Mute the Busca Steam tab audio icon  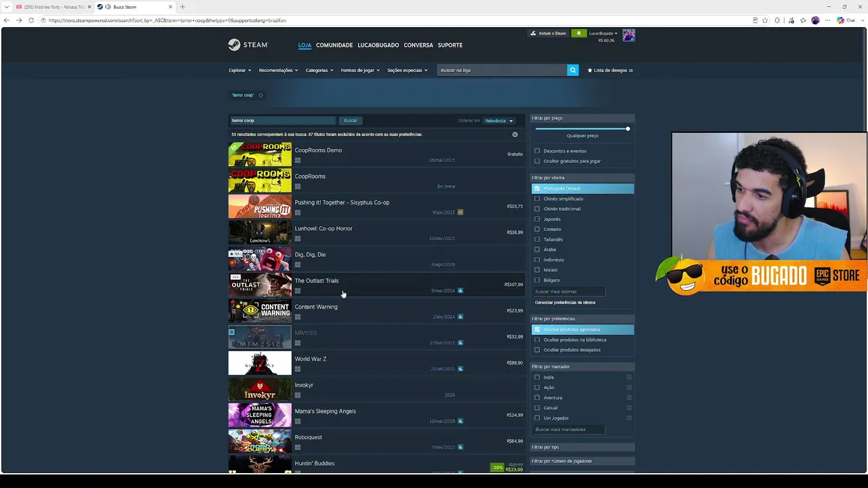pos(108,7)
